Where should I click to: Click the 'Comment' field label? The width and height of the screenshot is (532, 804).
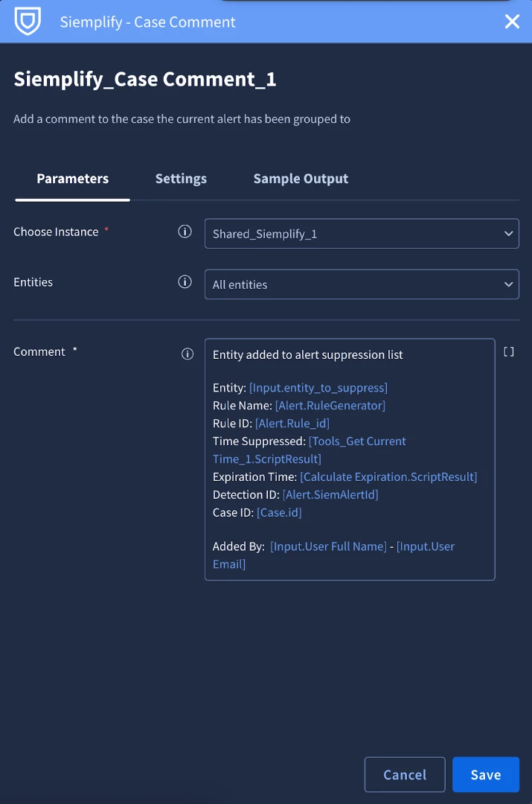point(39,351)
